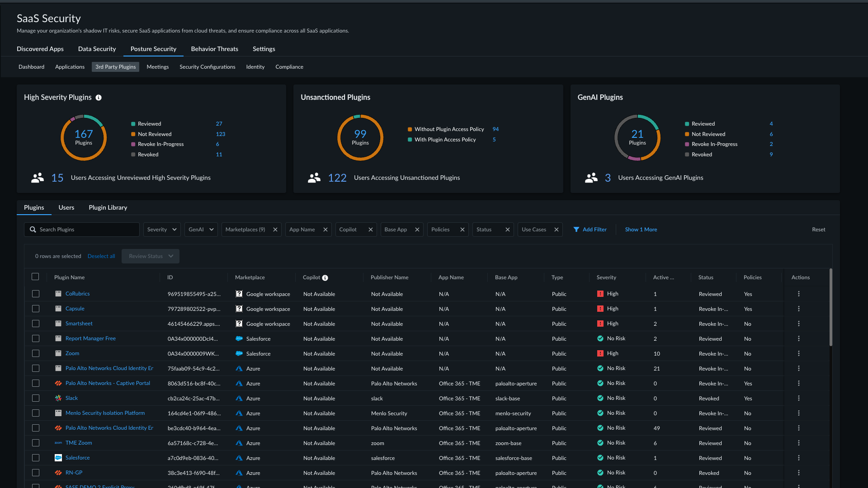The height and width of the screenshot is (488, 868).
Task: Click the Add Filter funnel icon
Action: click(576, 230)
